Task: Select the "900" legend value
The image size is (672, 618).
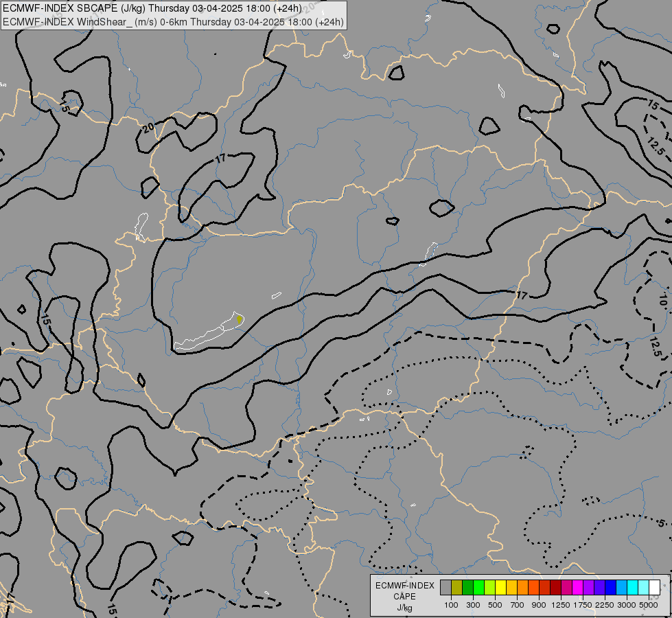Action: pyautogui.click(x=539, y=605)
